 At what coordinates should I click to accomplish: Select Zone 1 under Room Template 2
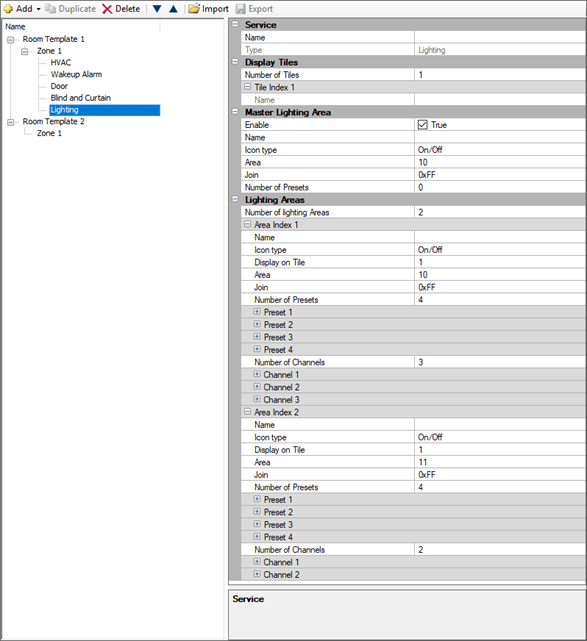click(x=49, y=133)
